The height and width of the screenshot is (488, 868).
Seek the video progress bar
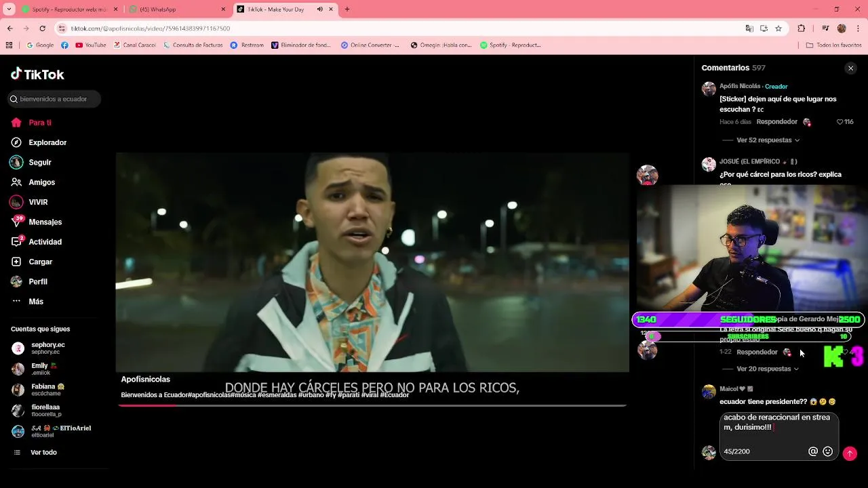[372, 405]
